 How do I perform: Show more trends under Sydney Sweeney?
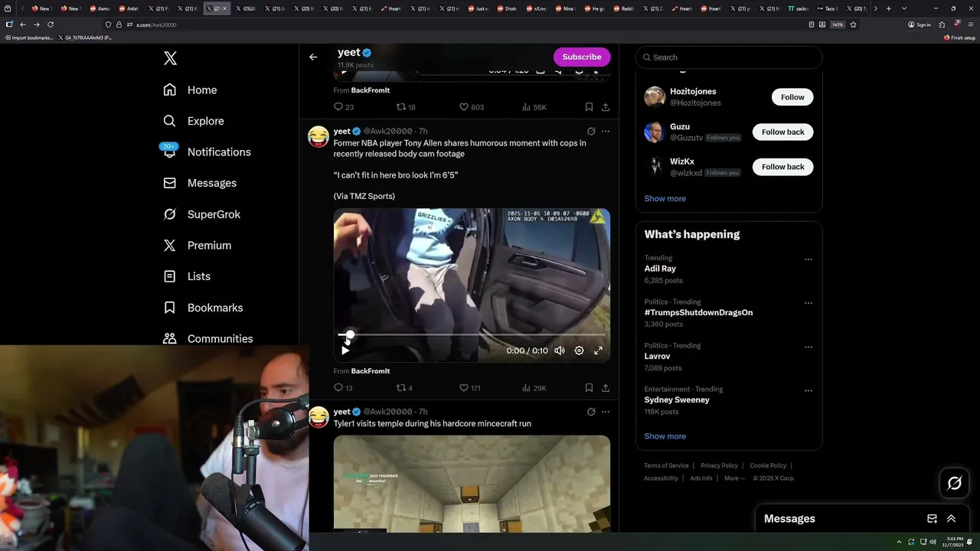tap(665, 436)
